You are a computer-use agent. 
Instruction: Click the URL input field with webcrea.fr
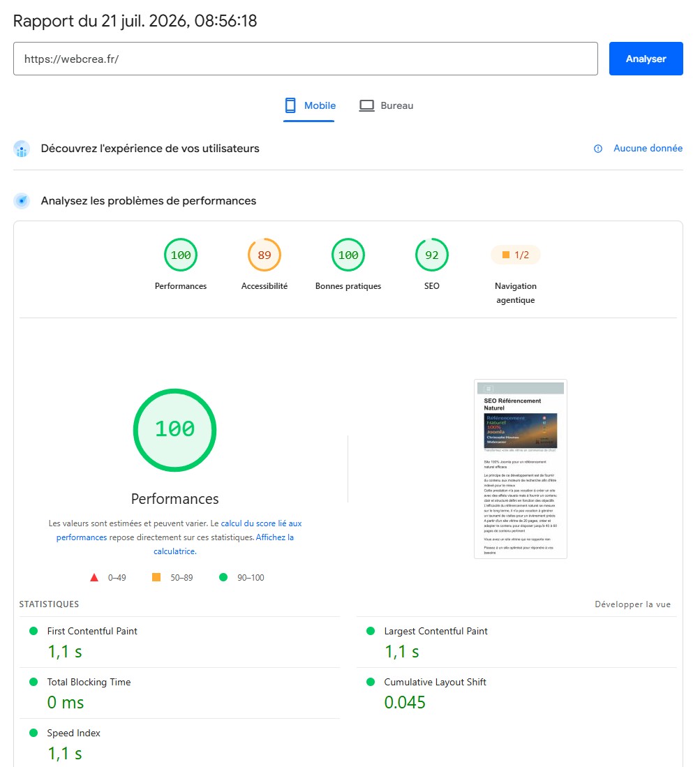[305, 59]
